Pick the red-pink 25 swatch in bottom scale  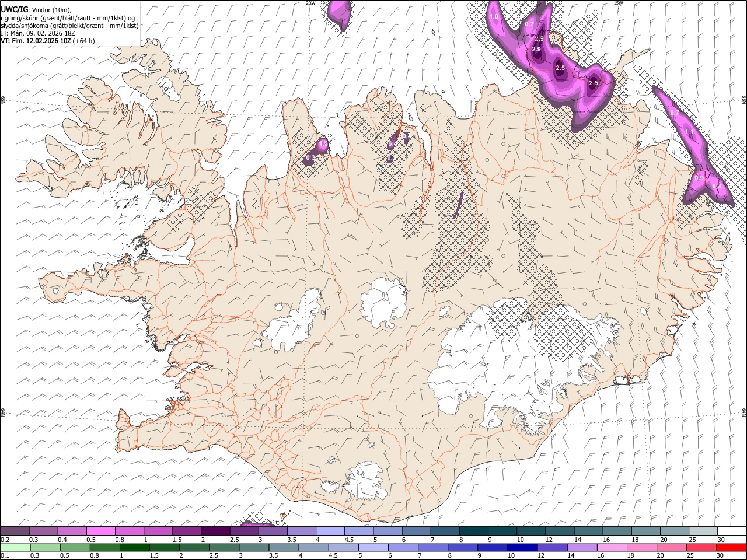click(x=701, y=548)
